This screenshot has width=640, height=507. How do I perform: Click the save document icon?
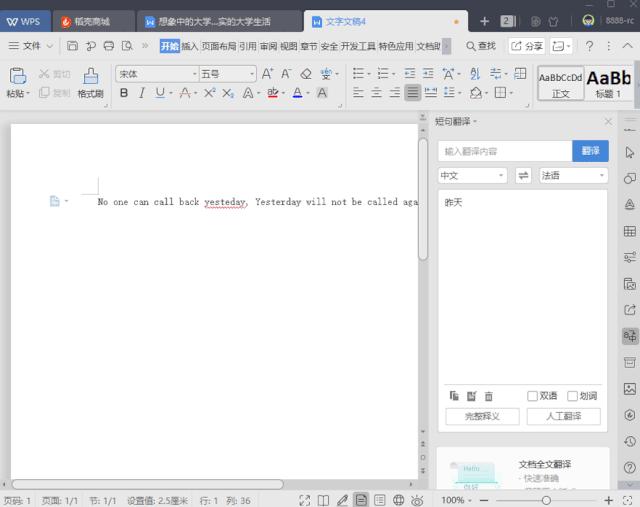point(72,46)
